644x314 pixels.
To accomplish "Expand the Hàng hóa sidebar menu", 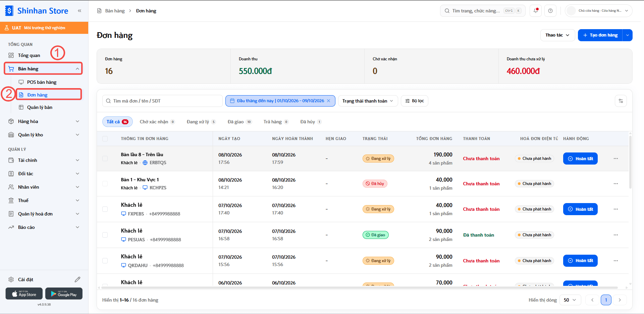I will [44, 121].
